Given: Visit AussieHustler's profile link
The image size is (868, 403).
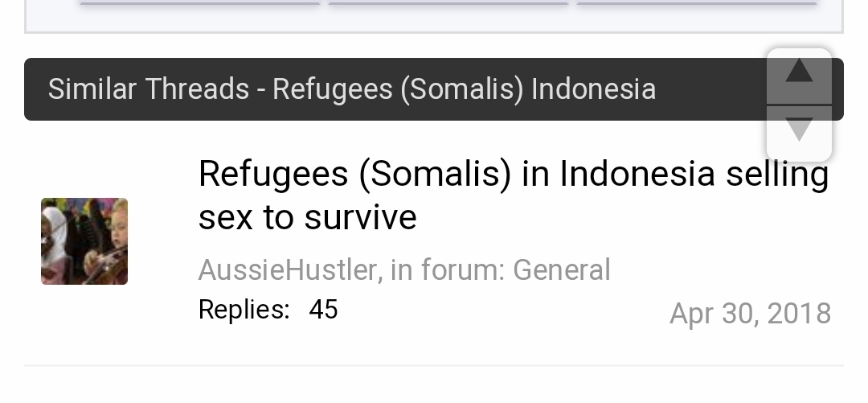Looking at the screenshot, I should tap(289, 270).
